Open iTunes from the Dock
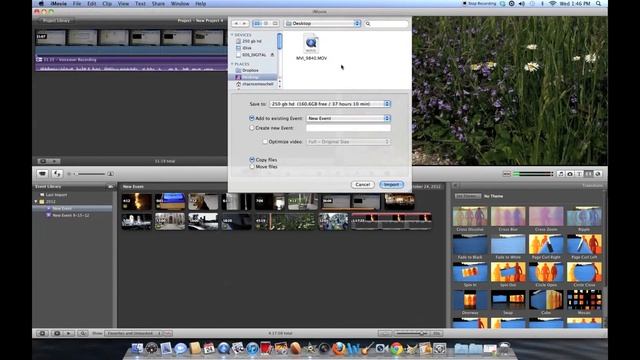Screen dimensions: 640x360 252,348
